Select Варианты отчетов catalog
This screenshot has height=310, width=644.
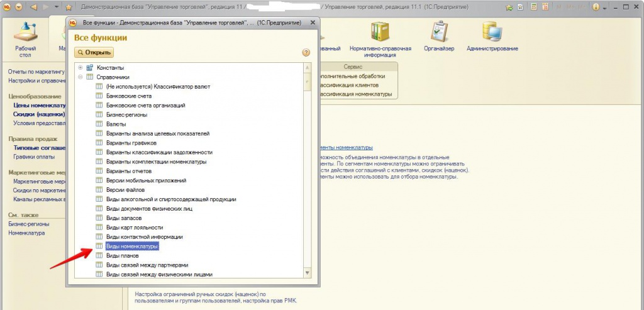click(128, 171)
